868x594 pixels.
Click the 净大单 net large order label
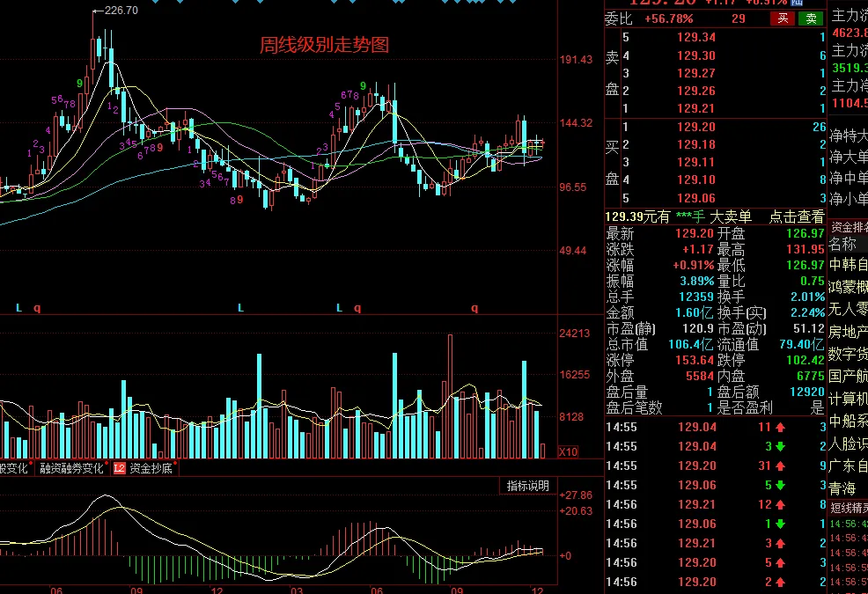pyautogui.click(x=849, y=157)
